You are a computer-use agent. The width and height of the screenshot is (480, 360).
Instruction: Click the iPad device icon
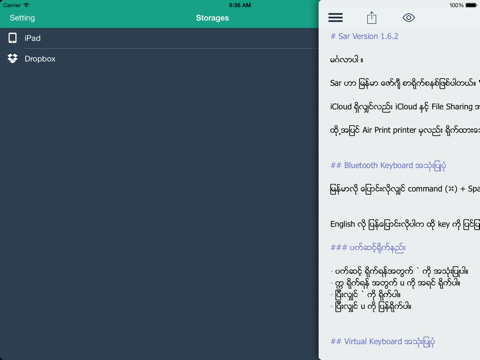[13, 38]
